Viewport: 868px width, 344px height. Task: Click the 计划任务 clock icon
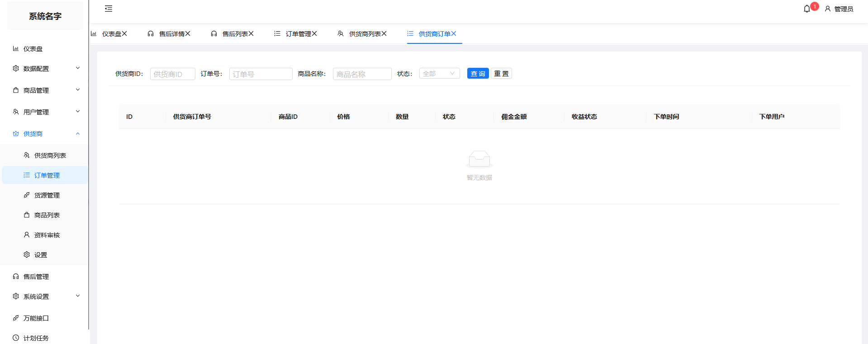coord(16,338)
